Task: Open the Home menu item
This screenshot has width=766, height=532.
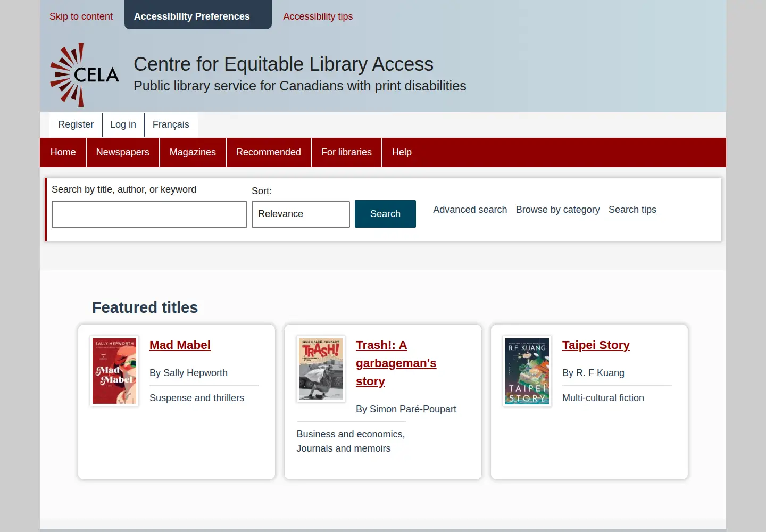Action: click(x=63, y=152)
